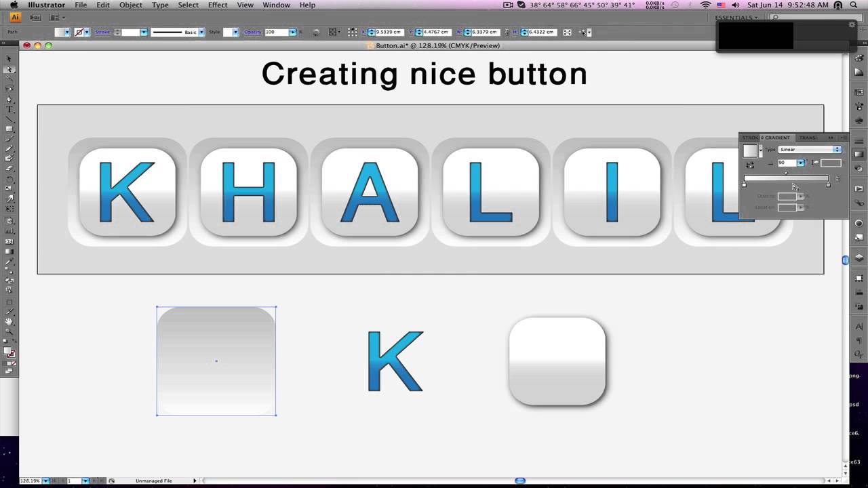Select the Free Transform tool
868x488 pixels.
[x=9, y=208]
